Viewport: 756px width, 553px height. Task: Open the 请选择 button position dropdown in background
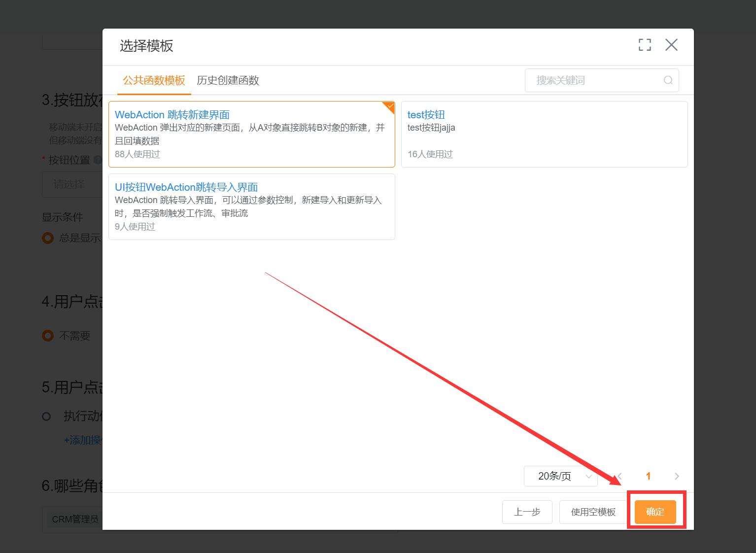coord(72,184)
